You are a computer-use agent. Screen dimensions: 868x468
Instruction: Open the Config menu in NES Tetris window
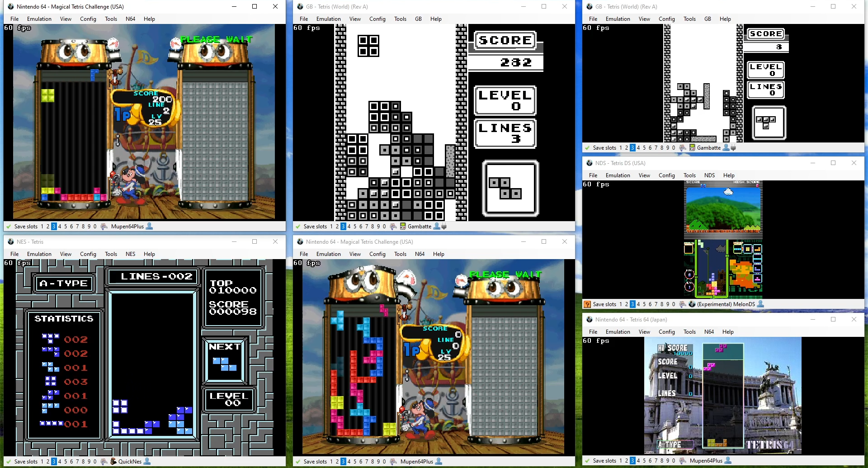point(88,254)
